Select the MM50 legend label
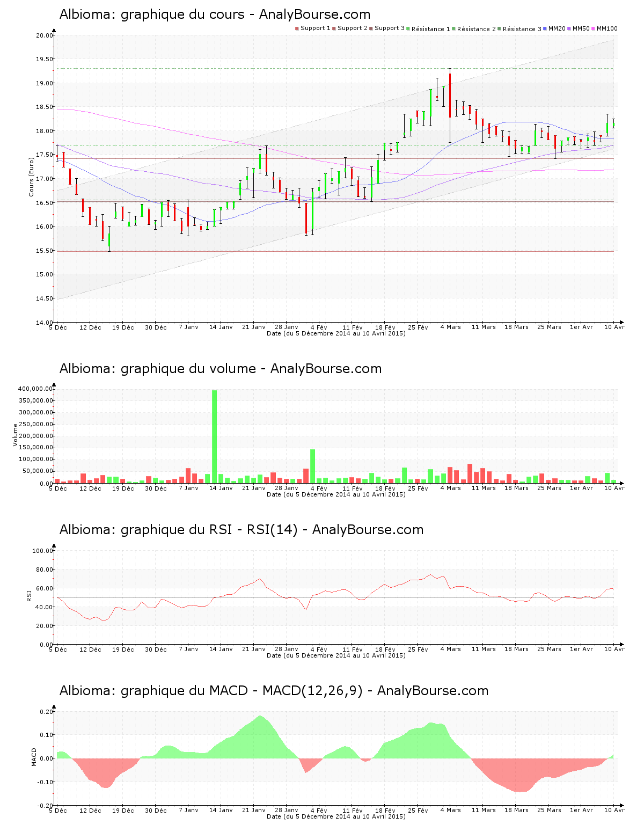This screenshot has height=832, width=644. 581,28
